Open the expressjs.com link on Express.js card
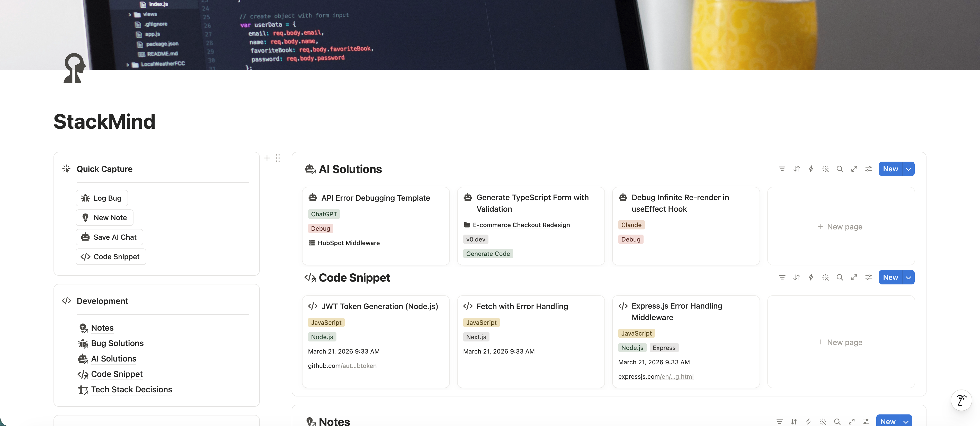Image resolution: width=980 pixels, height=426 pixels. [656, 376]
